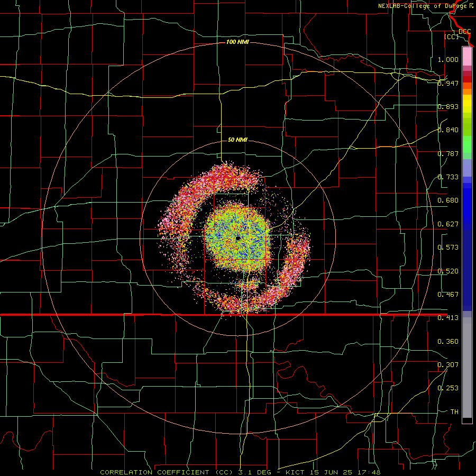Click the black radar site dot at center
Screen dimensions: 476x476
click(x=238, y=239)
